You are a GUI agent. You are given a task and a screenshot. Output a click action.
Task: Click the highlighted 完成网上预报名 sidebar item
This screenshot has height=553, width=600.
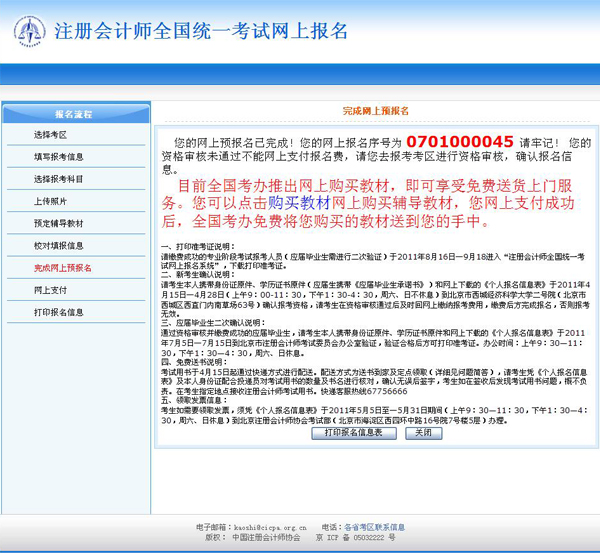(x=63, y=268)
